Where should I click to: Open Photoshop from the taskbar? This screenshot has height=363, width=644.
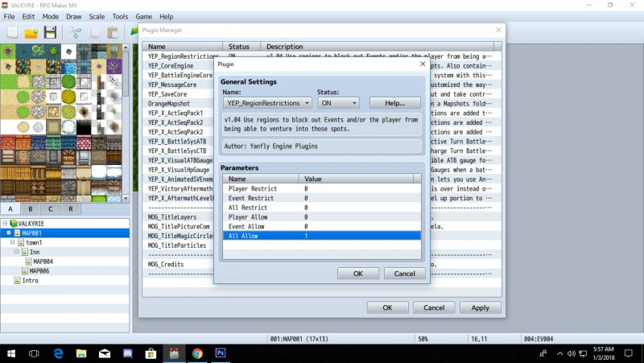[x=221, y=353]
